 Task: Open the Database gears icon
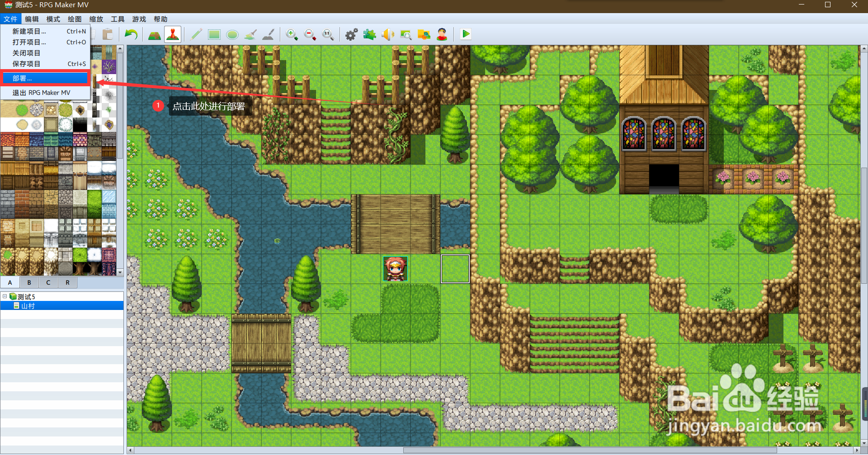[x=351, y=34]
